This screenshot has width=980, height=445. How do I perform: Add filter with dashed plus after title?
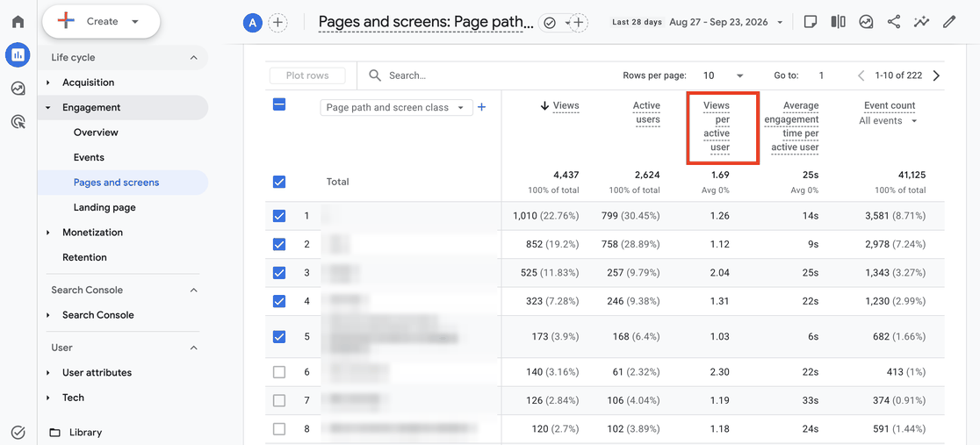pyautogui.click(x=579, y=23)
